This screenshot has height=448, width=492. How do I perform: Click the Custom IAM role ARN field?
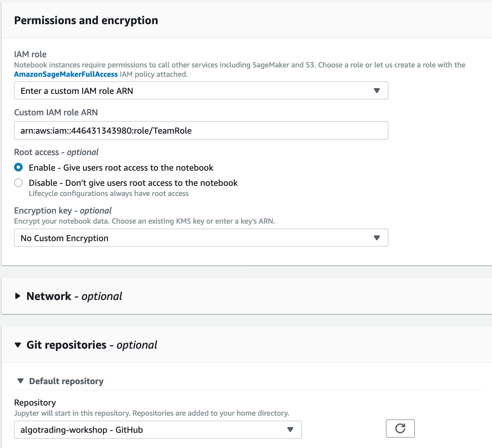(x=201, y=131)
